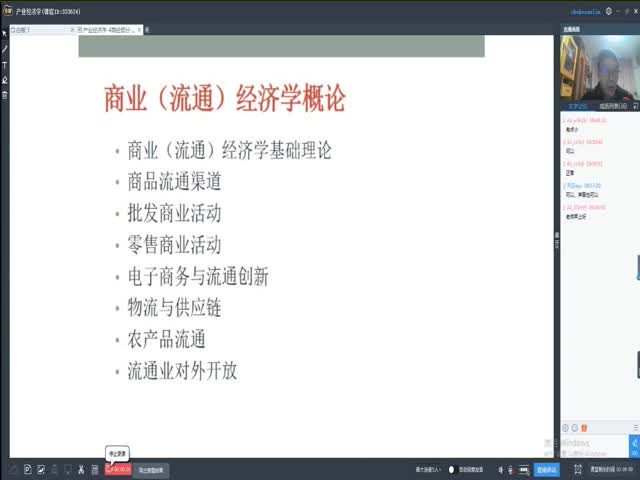Click the bullet 物流与供应链
The width and height of the screenshot is (640, 480).
click(x=174, y=308)
